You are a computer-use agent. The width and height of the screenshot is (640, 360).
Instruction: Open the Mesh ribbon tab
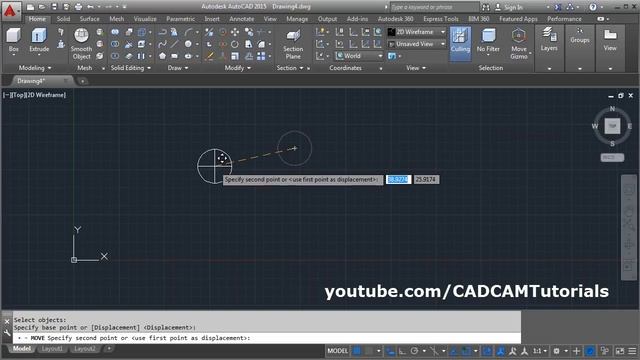coord(116,19)
